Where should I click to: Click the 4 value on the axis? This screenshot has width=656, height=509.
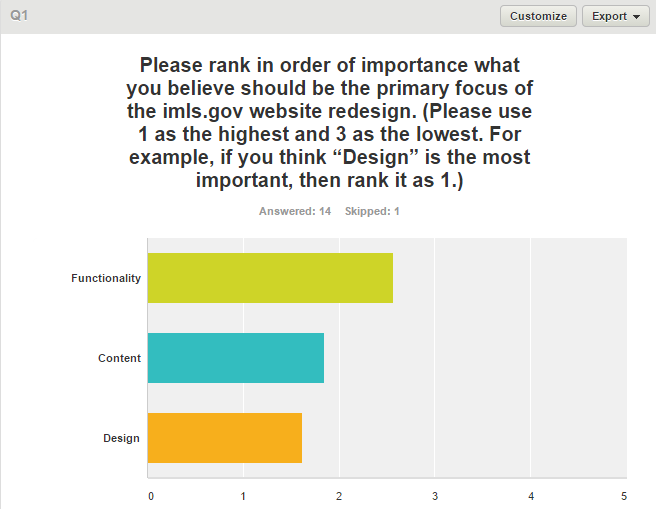[531, 495]
